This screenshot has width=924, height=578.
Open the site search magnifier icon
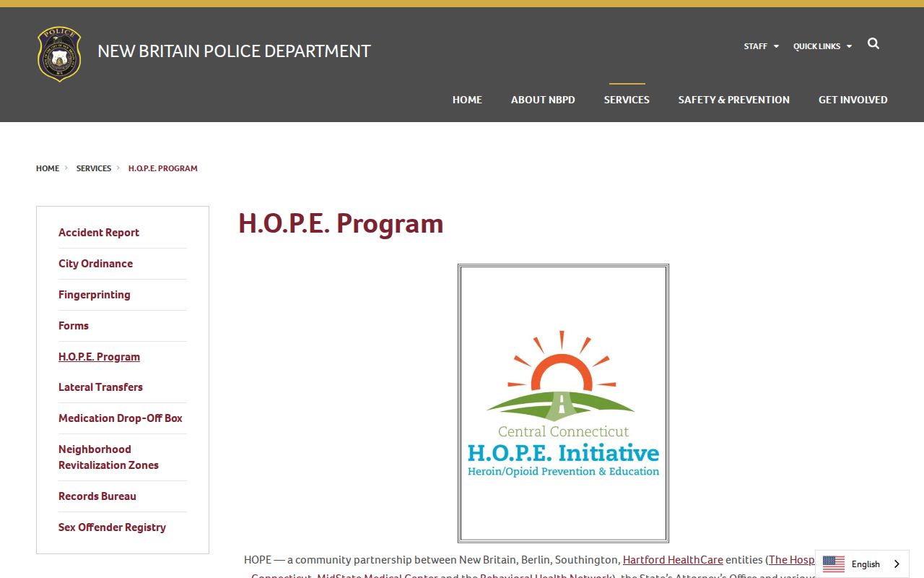873,44
